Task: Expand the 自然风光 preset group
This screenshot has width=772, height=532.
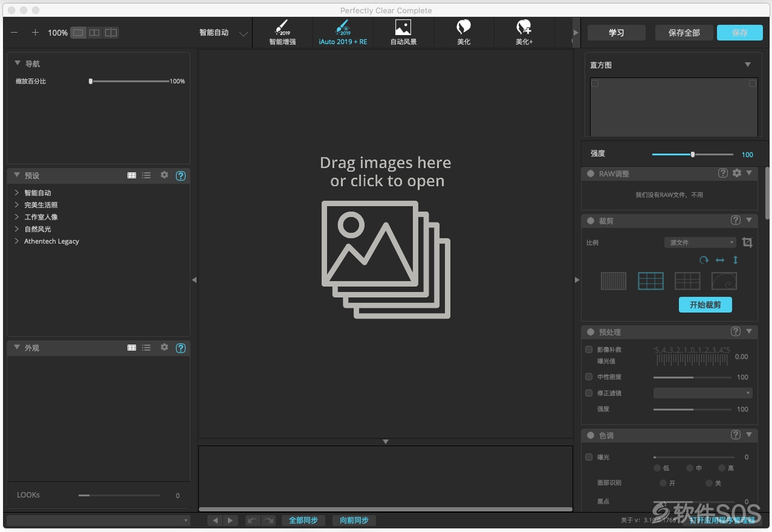Action: (x=16, y=229)
